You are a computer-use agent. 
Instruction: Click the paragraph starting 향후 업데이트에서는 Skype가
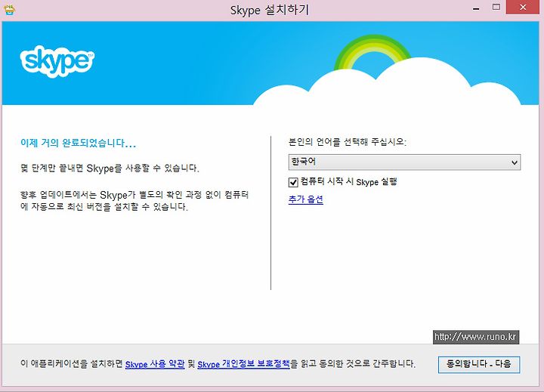coord(134,201)
